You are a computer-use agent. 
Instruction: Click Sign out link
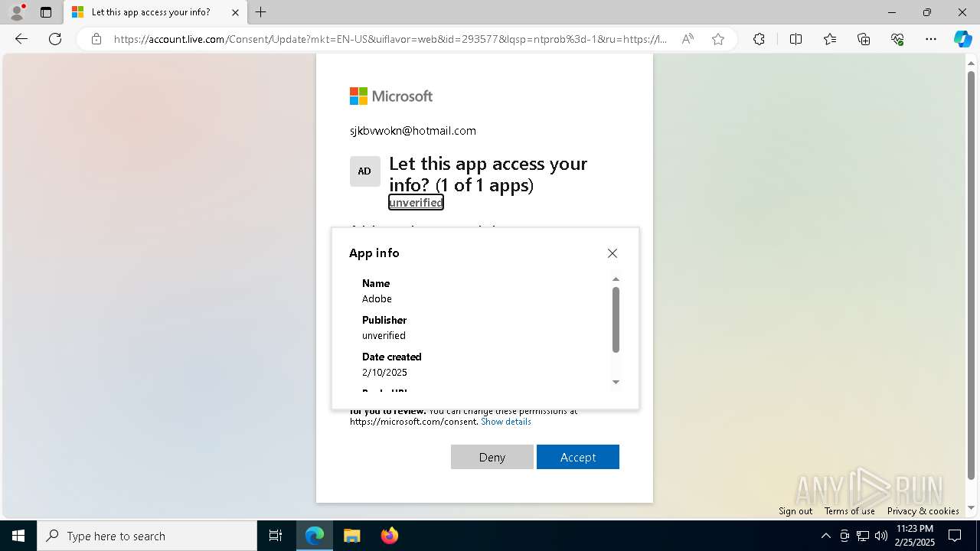click(x=795, y=511)
